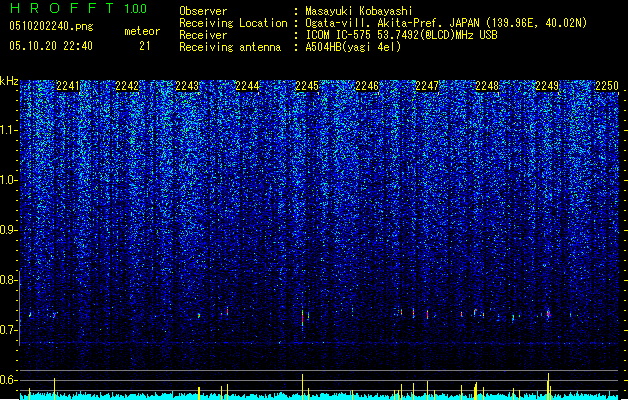629x400 pixels.
Task: Select the 2244 time marker
Action: click(247, 86)
